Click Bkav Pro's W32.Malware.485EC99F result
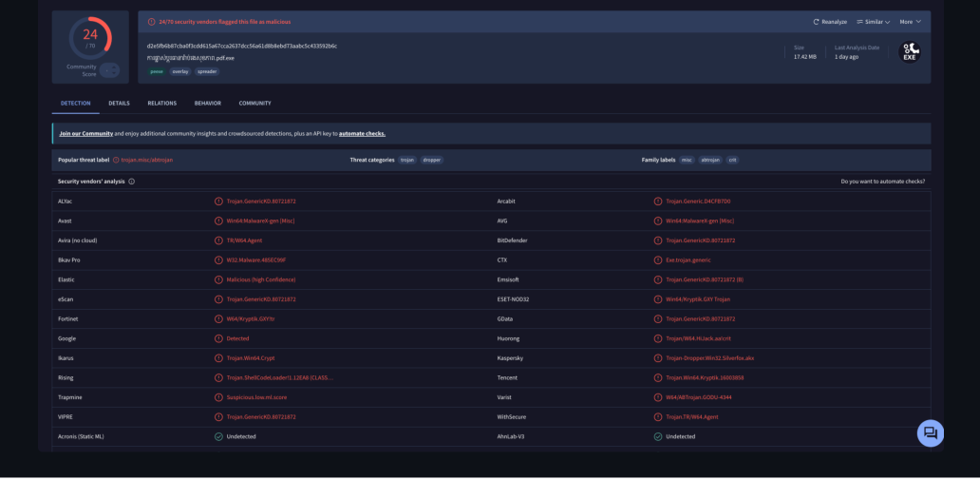 click(x=256, y=260)
